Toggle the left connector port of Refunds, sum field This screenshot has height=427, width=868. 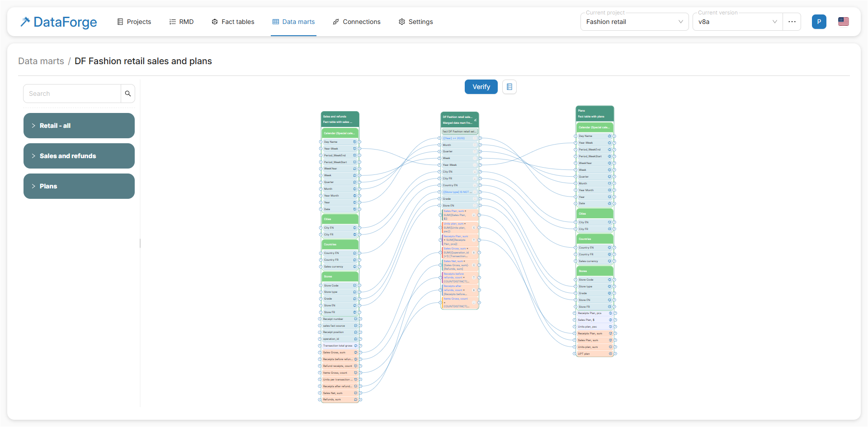[x=320, y=399]
